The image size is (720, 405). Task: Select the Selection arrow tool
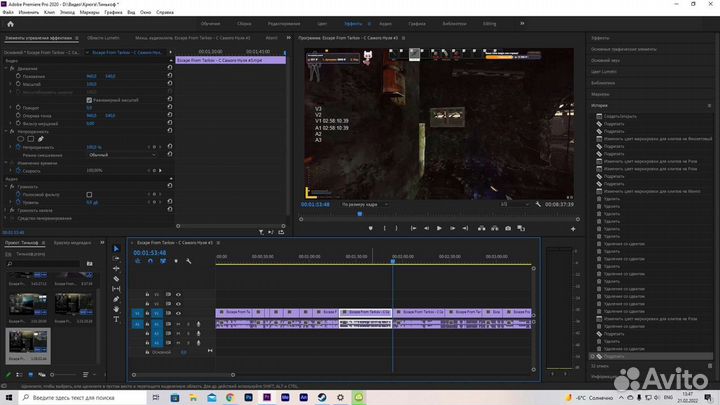click(116, 248)
